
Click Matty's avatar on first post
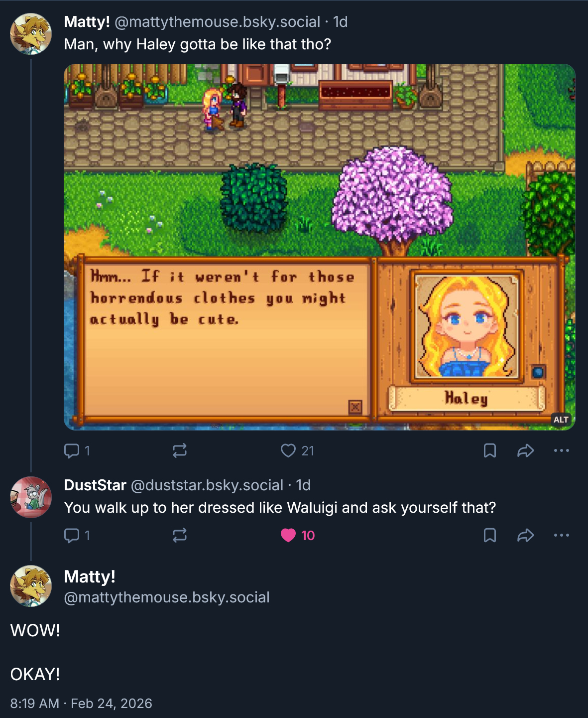click(x=31, y=34)
